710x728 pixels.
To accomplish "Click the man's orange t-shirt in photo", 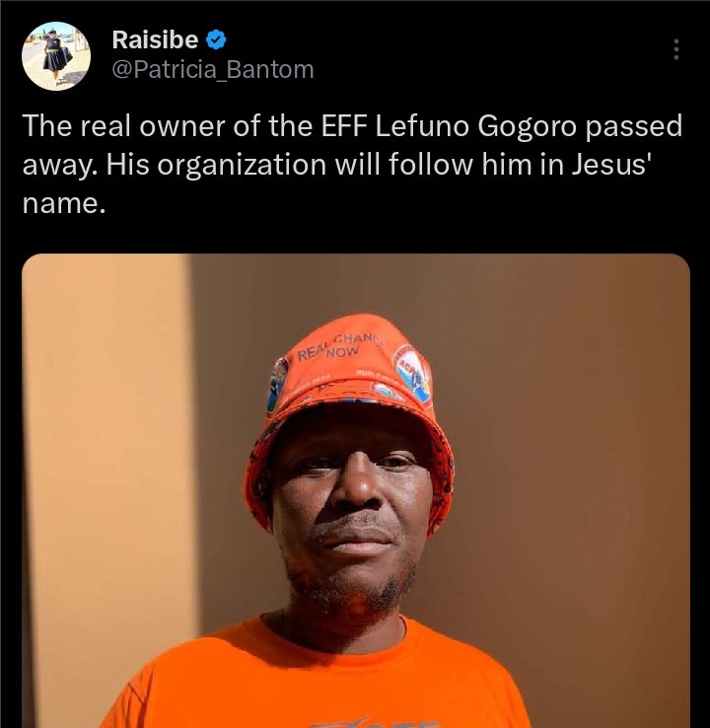I will (x=316, y=683).
